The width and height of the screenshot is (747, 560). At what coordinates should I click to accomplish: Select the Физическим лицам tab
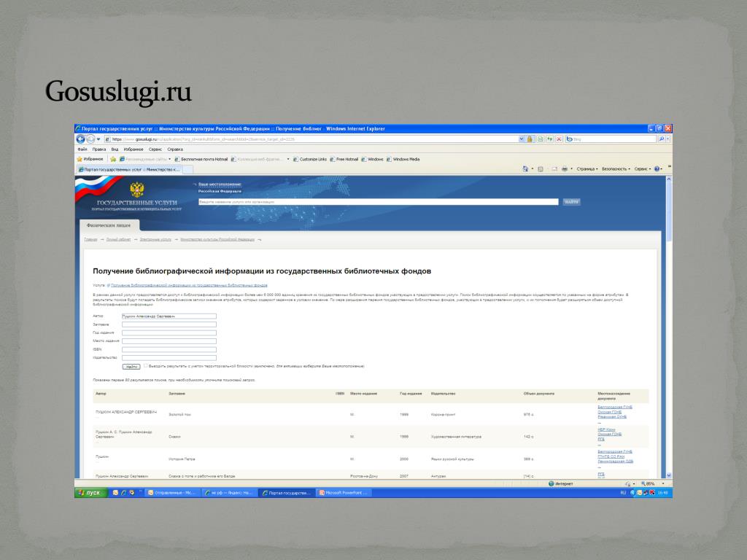[109, 225]
